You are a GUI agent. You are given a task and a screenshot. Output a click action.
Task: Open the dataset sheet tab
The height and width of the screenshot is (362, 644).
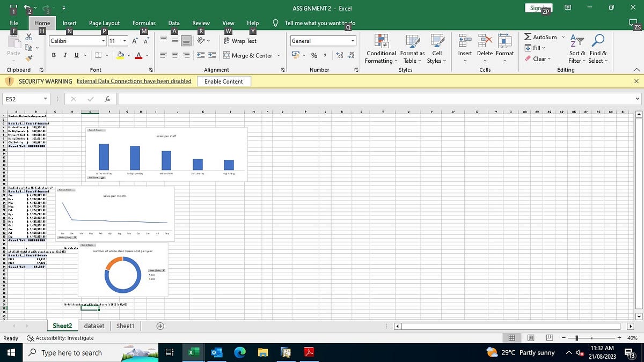tap(94, 326)
